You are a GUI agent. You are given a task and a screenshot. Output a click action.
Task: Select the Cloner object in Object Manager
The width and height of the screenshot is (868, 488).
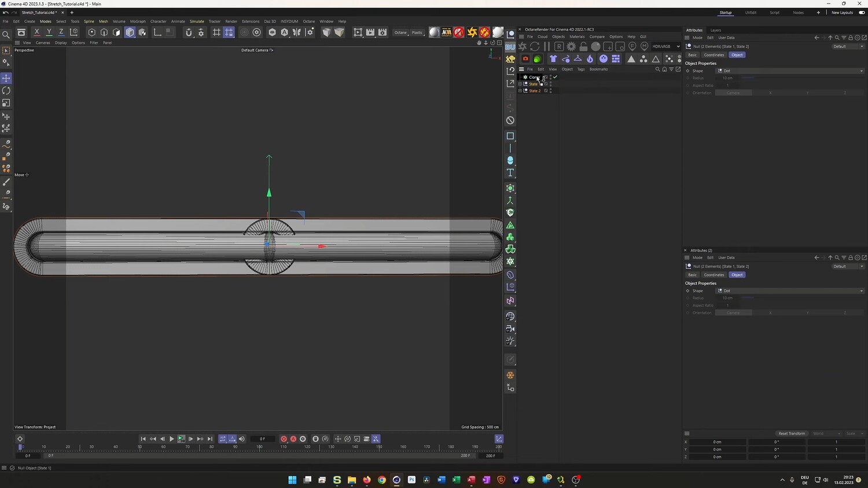(534, 77)
